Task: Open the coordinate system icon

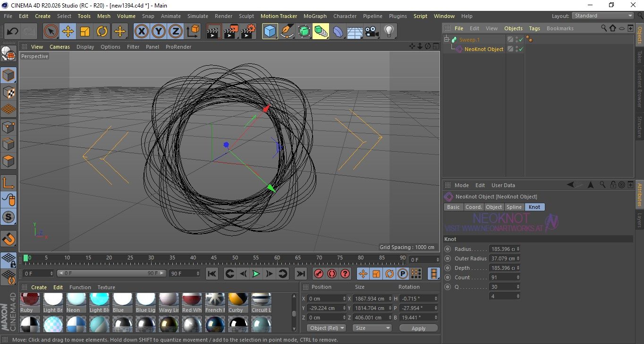Action: click(x=193, y=32)
